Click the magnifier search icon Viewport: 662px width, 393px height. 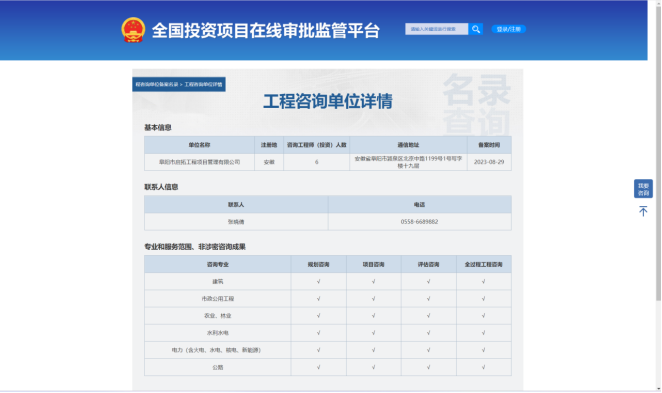(476, 29)
